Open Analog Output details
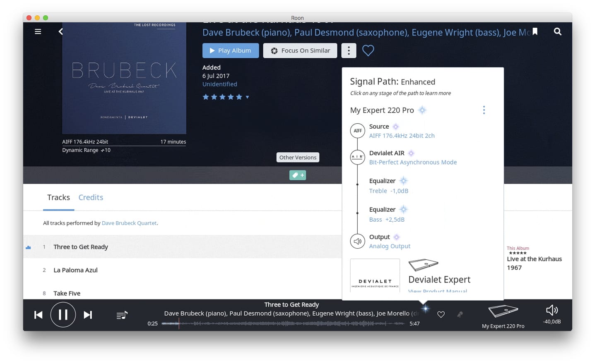The height and width of the screenshot is (364, 595). coord(390,246)
